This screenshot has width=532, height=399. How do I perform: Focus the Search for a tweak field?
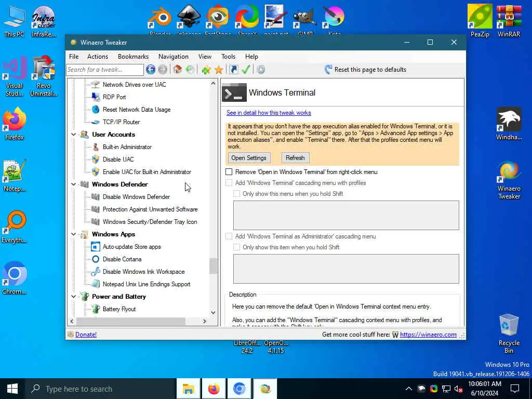click(x=105, y=70)
